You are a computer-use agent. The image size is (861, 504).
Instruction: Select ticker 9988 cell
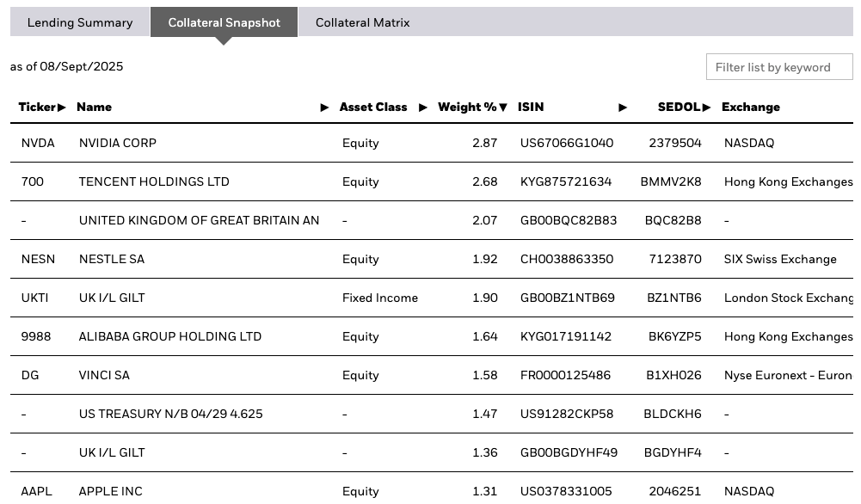35,336
